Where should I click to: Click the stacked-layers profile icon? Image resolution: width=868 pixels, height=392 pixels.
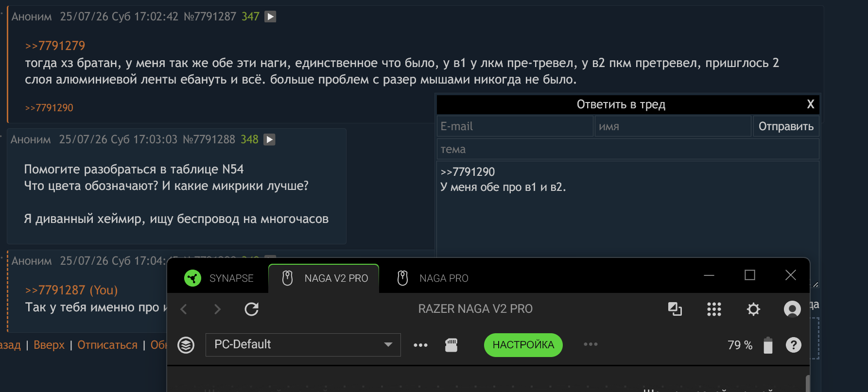point(186,345)
